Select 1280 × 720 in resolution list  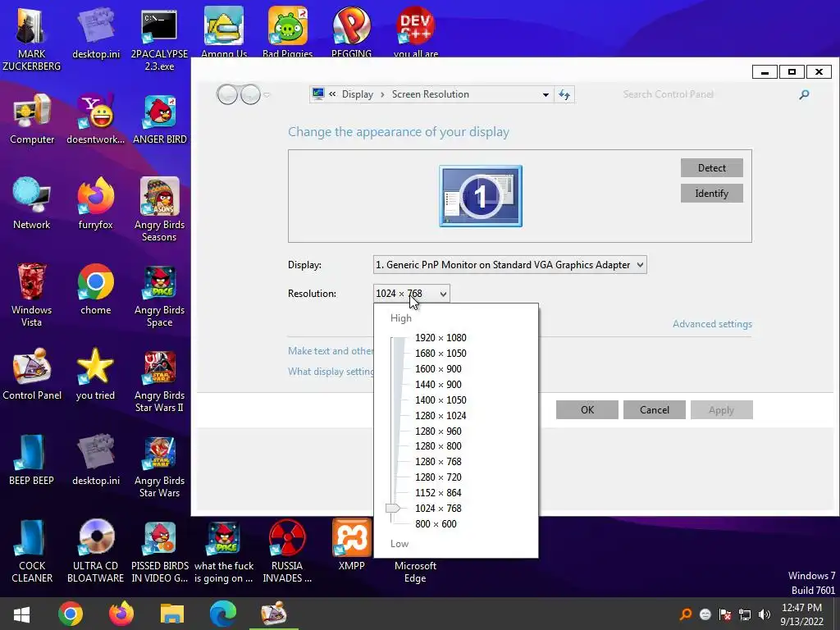(x=438, y=477)
